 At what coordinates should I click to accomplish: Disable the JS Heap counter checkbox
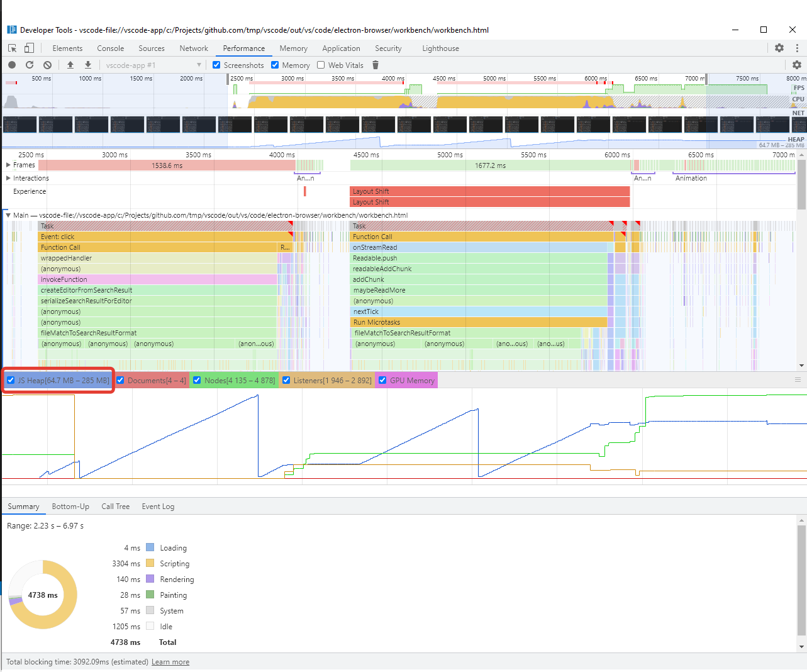(x=11, y=380)
